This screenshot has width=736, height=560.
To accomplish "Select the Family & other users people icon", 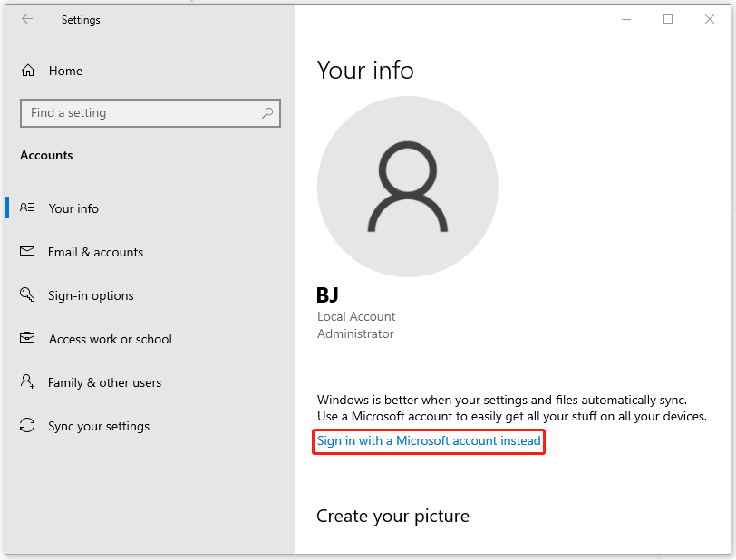I will [x=28, y=382].
